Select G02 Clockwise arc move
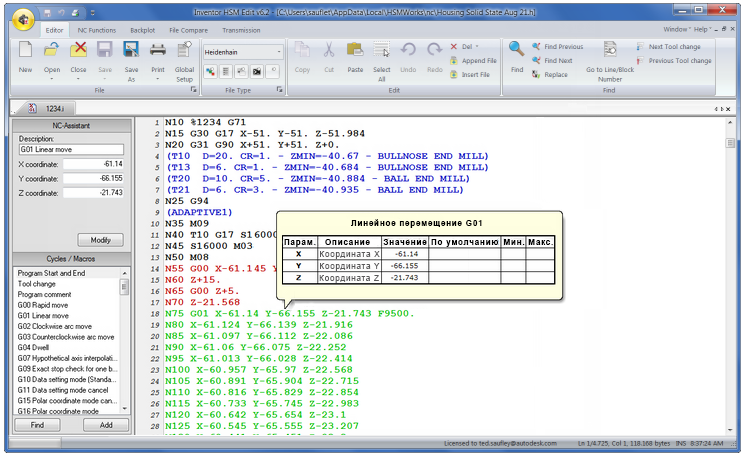Image resolution: width=741 pixels, height=453 pixels. pos(54,326)
